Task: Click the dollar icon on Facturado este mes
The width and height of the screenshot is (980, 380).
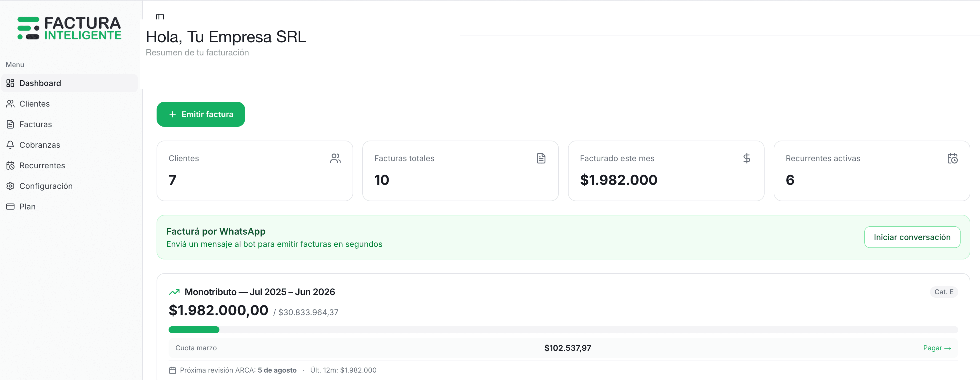Action: (x=747, y=158)
